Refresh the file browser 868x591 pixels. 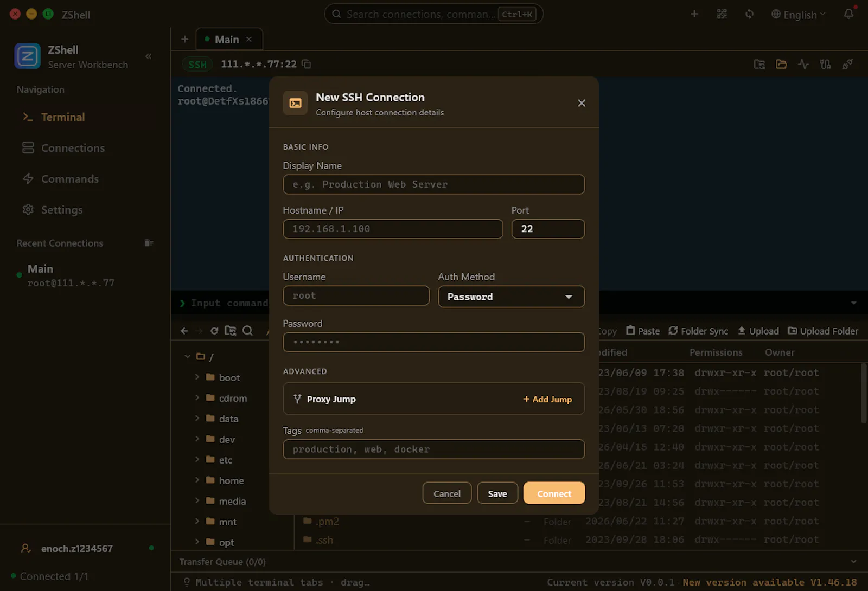click(x=214, y=331)
